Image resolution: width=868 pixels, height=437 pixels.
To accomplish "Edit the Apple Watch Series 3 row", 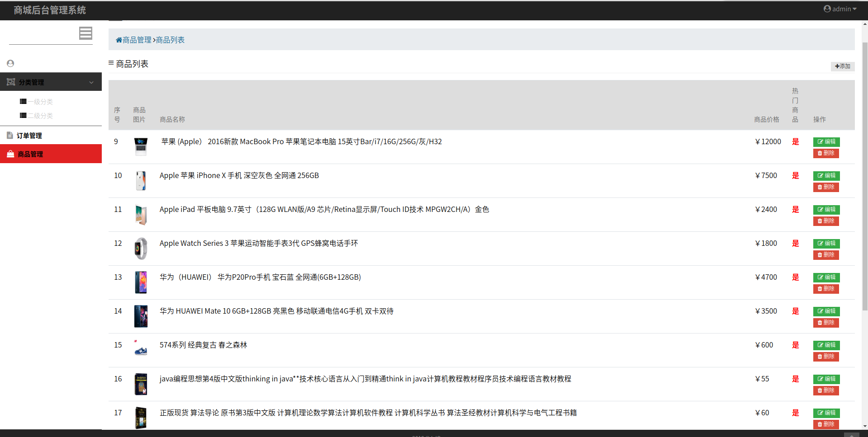I will pyautogui.click(x=826, y=244).
